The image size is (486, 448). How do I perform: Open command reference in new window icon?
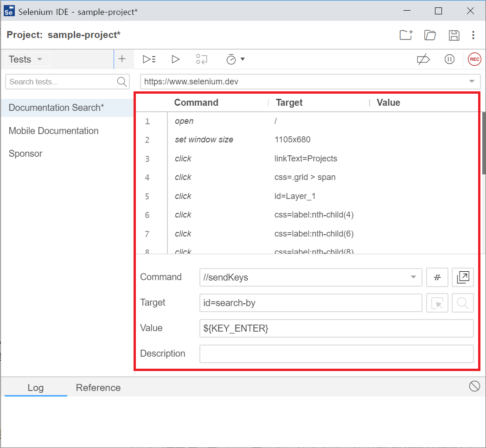click(x=462, y=277)
